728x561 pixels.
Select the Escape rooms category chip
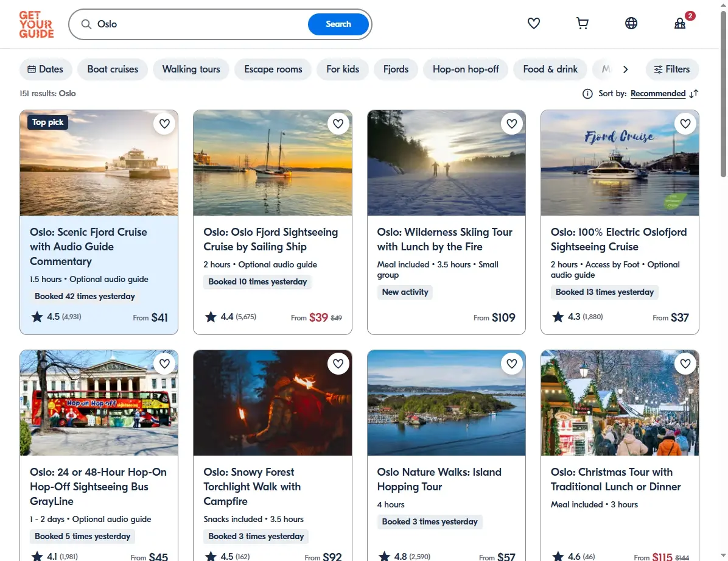(273, 69)
